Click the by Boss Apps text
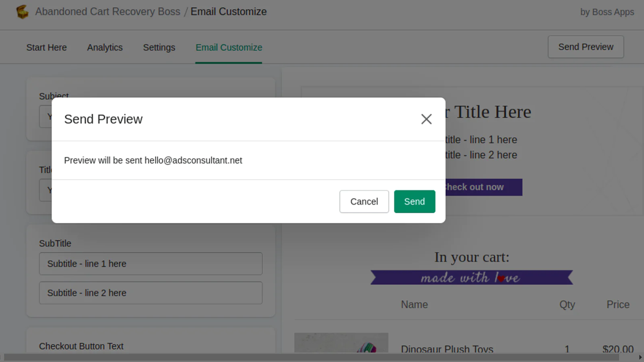The image size is (644, 362). tap(607, 12)
